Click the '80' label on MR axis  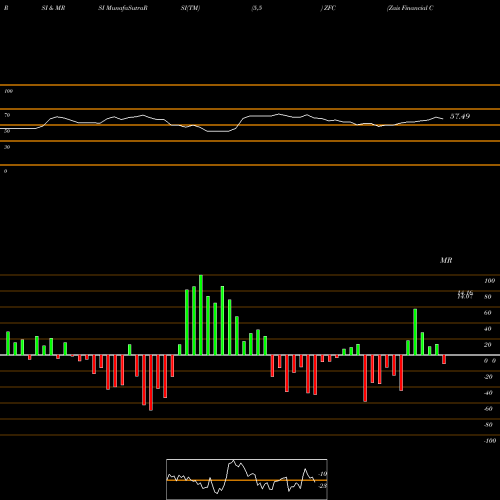coord(488,297)
